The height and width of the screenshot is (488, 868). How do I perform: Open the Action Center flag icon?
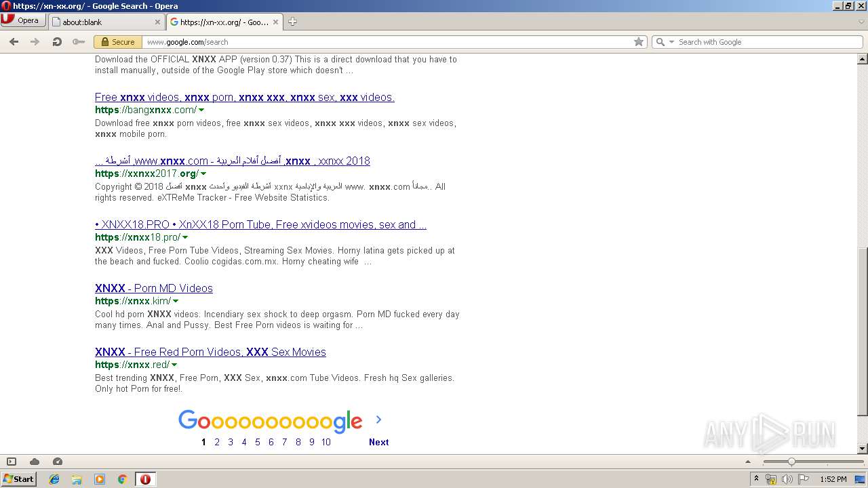pyautogui.click(x=804, y=479)
